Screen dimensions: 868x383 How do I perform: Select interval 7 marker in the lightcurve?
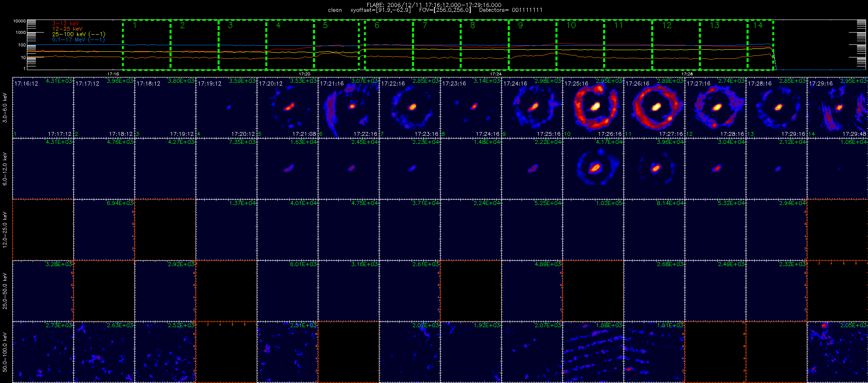[x=425, y=25]
